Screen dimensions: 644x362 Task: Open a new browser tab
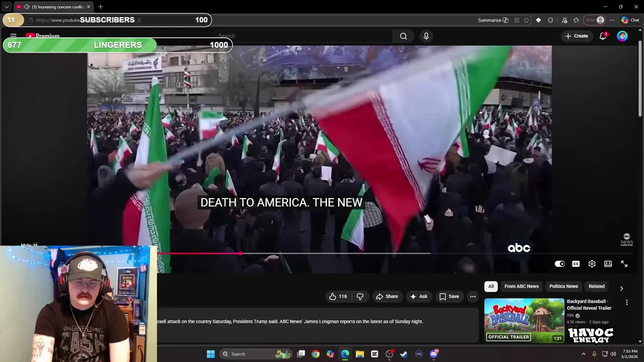click(x=101, y=7)
